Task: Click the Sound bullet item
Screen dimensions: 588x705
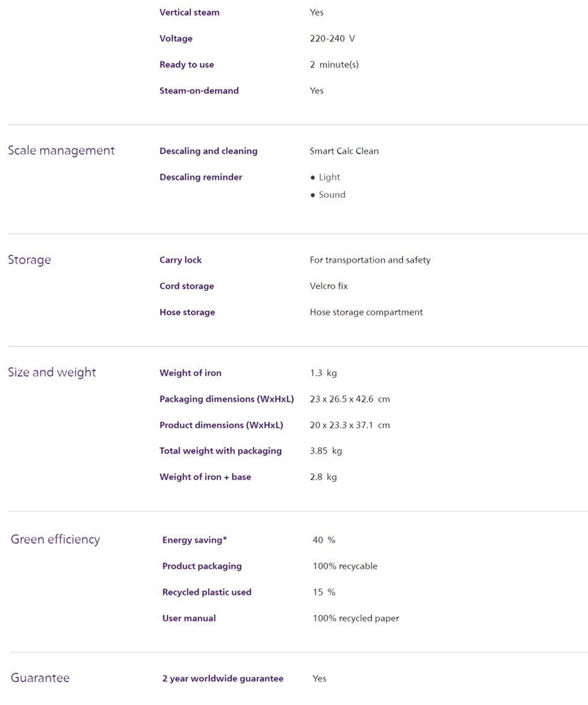Action: tap(332, 194)
